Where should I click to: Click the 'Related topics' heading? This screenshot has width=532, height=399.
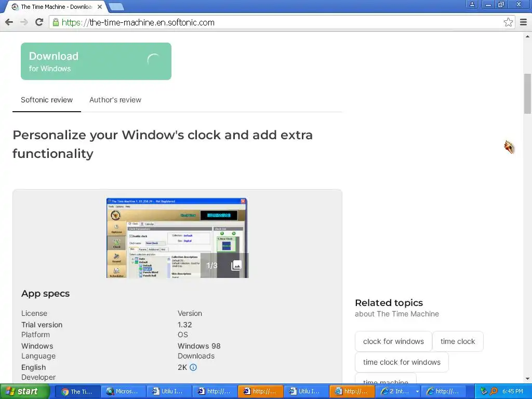click(x=389, y=303)
